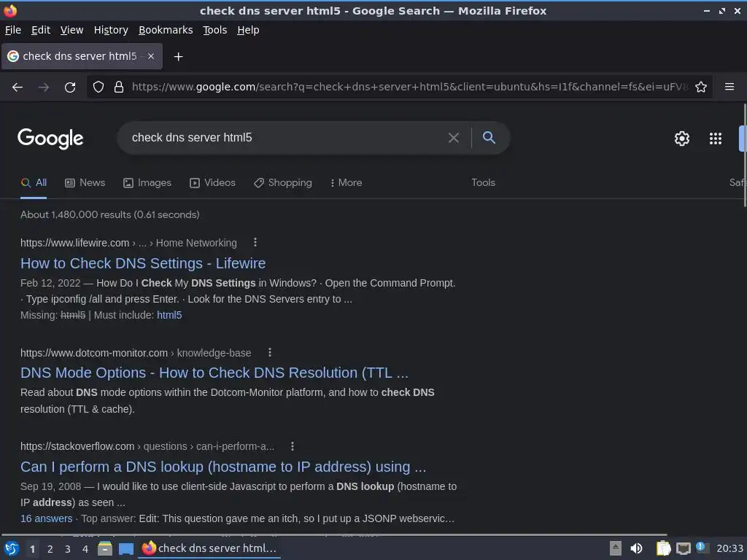
Task: Click the magnifier search button
Action: click(x=489, y=138)
